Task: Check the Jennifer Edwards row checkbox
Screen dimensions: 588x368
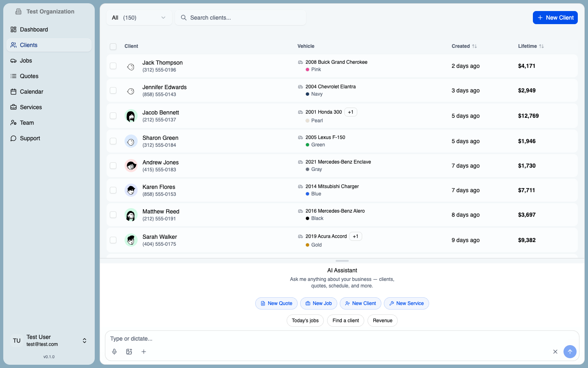Action: tap(113, 90)
